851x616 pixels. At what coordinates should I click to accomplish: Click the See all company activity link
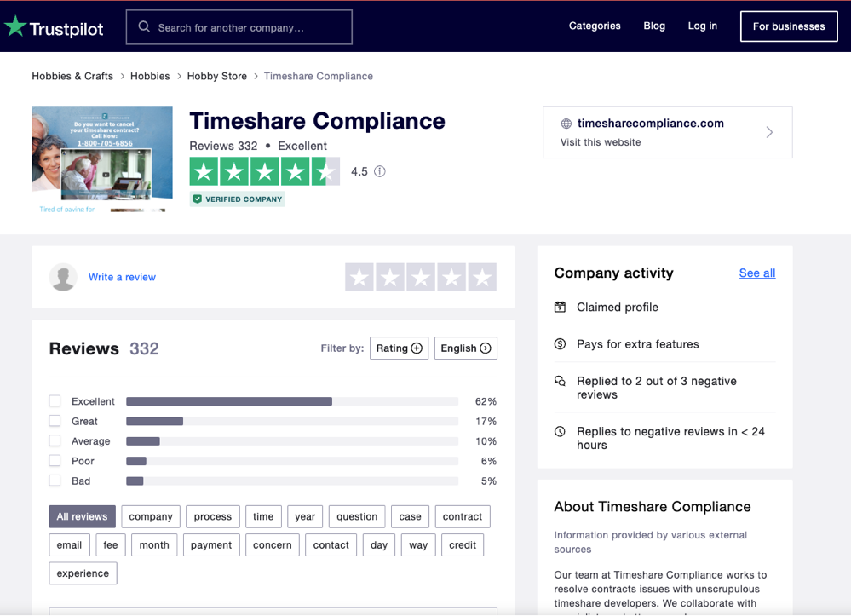pyautogui.click(x=756, y=273)
